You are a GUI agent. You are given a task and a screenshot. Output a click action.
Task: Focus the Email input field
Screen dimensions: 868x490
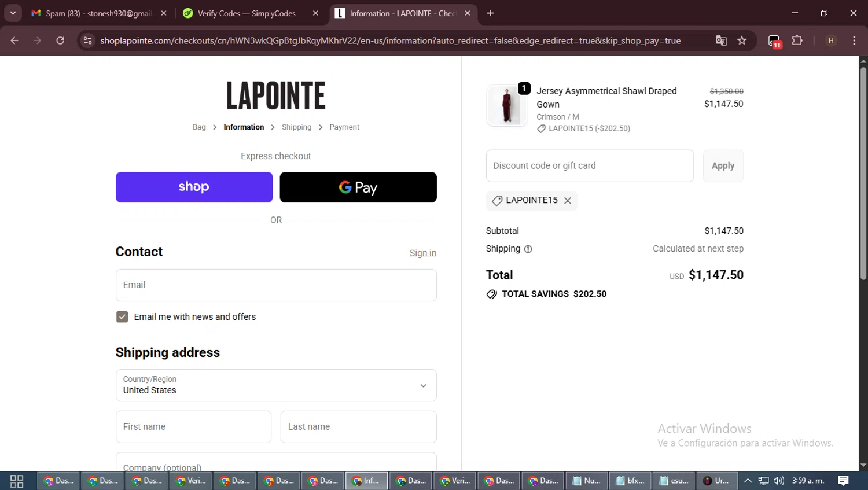pyautogui.click(x=276, y=285)
